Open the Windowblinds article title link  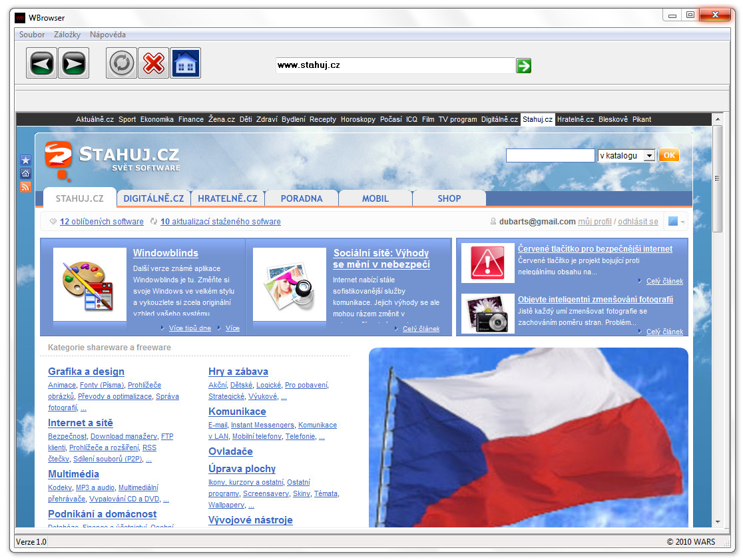click(x=165, y=253)
